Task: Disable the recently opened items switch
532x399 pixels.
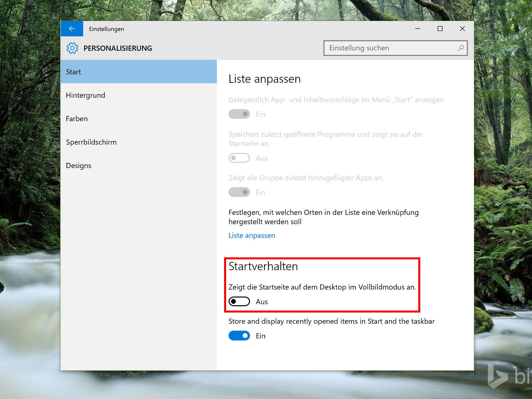Action: click(239, 336)
